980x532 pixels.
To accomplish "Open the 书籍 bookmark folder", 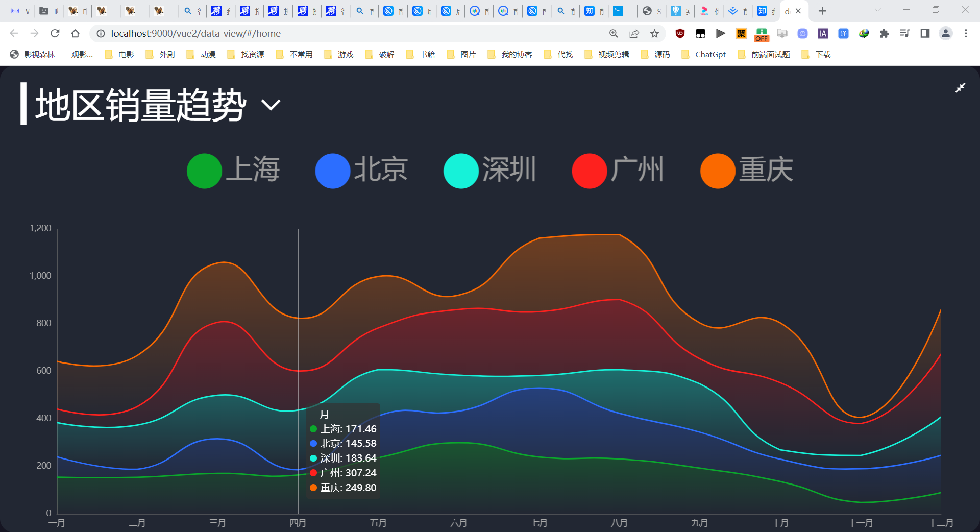I will 421,54.
